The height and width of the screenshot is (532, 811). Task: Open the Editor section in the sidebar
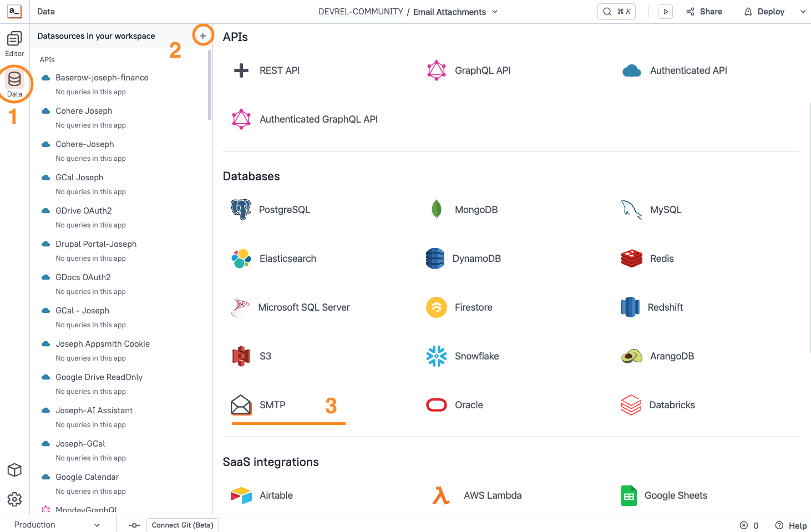pyautogui.click(x=14, y=44)
